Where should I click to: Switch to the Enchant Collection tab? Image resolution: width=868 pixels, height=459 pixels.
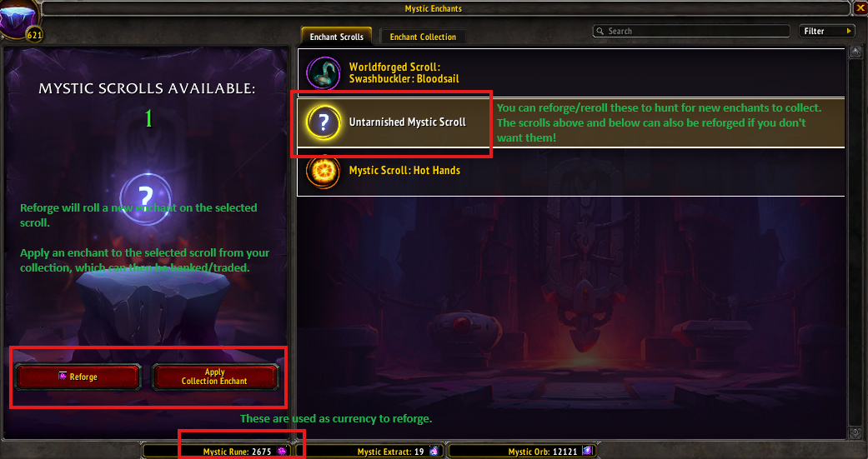pos(423,37)
